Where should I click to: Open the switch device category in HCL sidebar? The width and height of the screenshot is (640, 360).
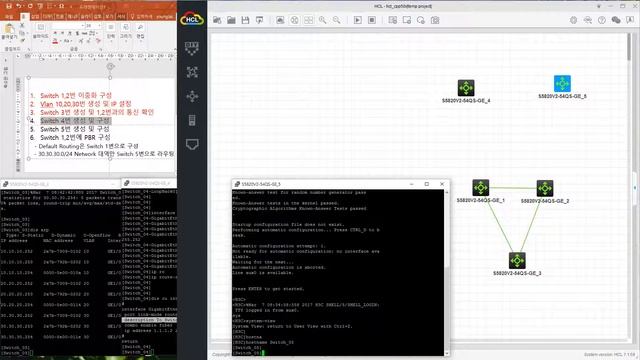tap(192, 72)
